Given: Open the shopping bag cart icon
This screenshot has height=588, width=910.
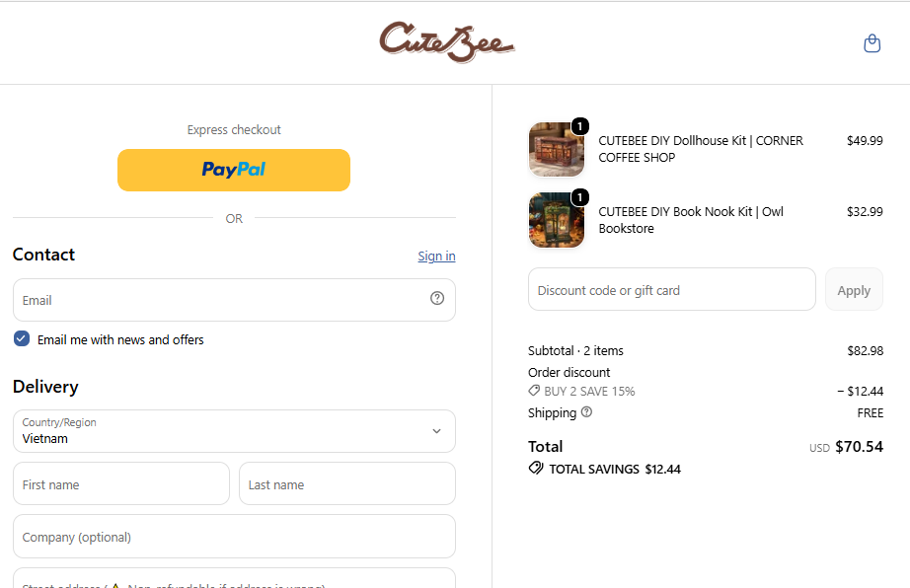Looking at the screenshot, I should click(872, 42).
